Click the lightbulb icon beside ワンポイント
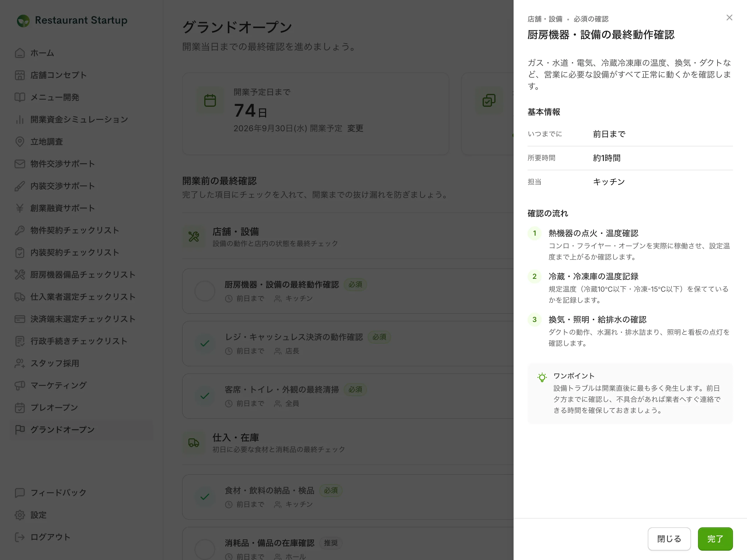This screenshot has width=747, height=560. [542, 377]
